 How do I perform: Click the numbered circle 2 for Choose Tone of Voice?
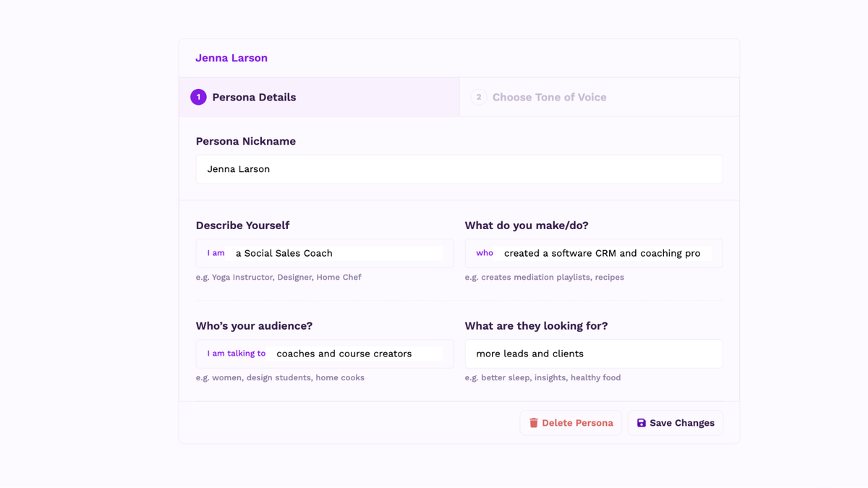tap(479, 96)
